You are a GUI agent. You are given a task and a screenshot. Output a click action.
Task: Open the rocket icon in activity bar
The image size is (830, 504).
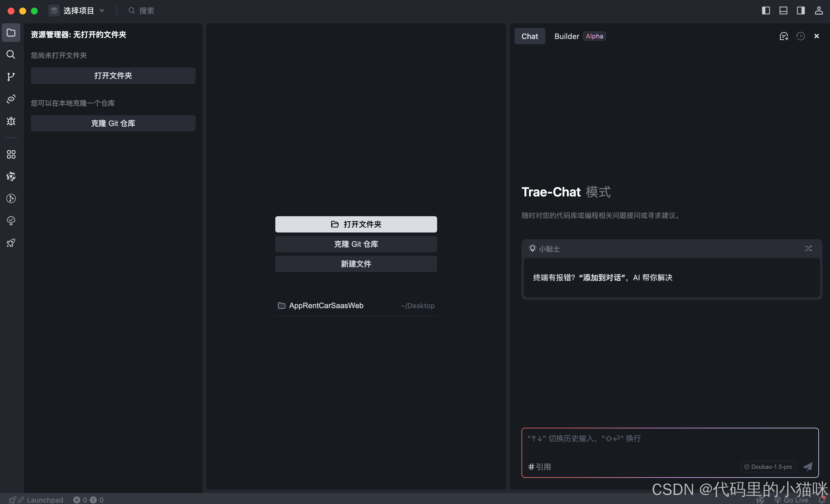click(x=11, y=243)
